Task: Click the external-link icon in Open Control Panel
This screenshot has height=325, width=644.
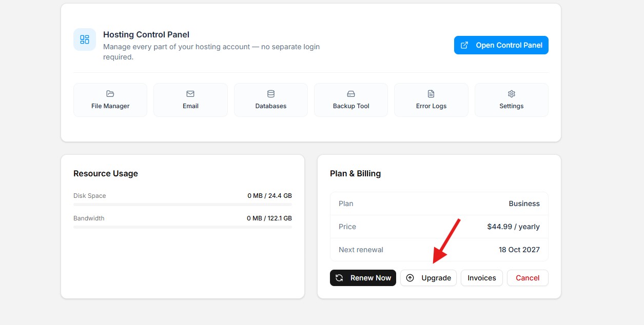Action: 464,45
